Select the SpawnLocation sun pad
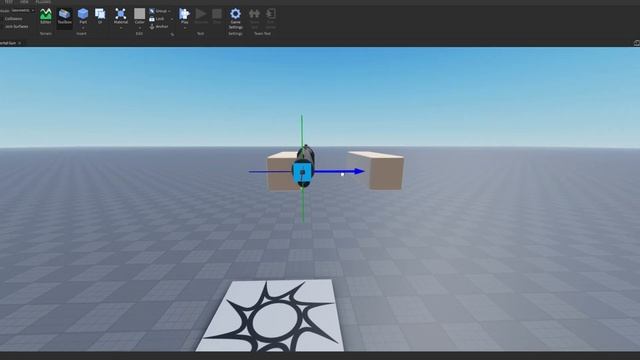Viewport: 640px width, 360px height. click(270, 315)
